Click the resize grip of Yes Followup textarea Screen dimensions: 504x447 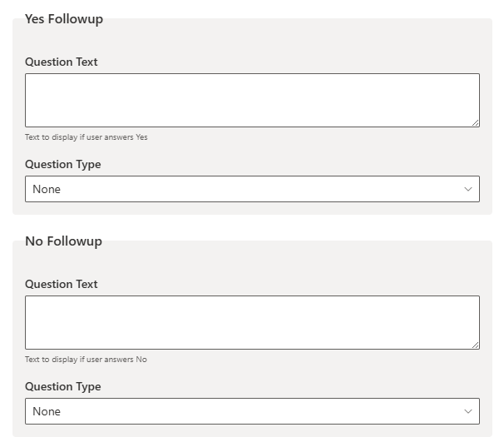pyautogui.click(x=476, y=123)
